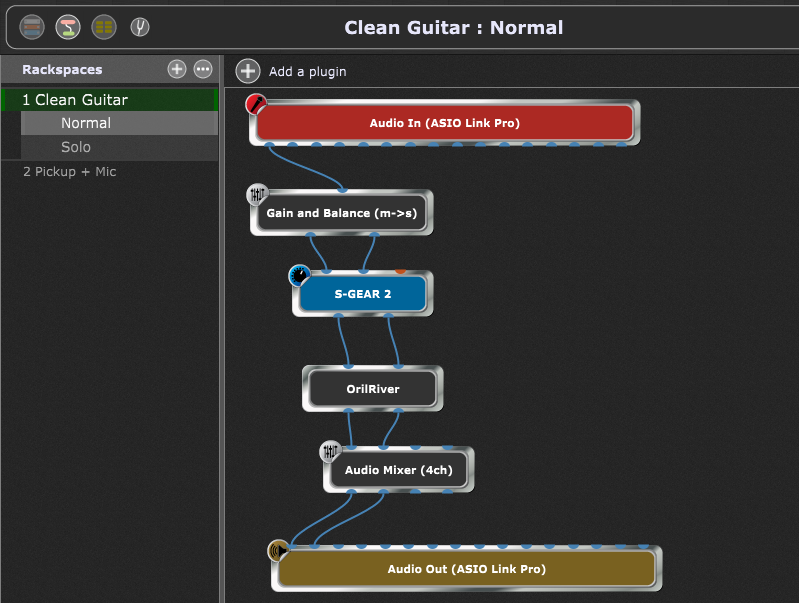Click the mixer icon on Gain and Balance
Screen dimensions: 799x603
[257, 194]
